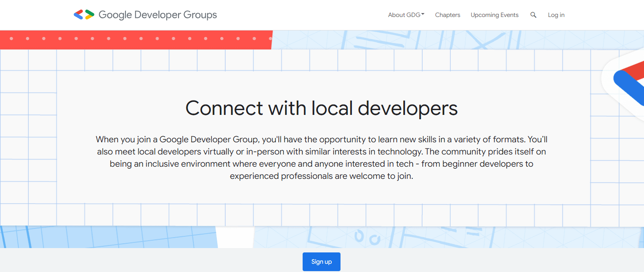Click the paragraph starting 'When you join'

321,158
